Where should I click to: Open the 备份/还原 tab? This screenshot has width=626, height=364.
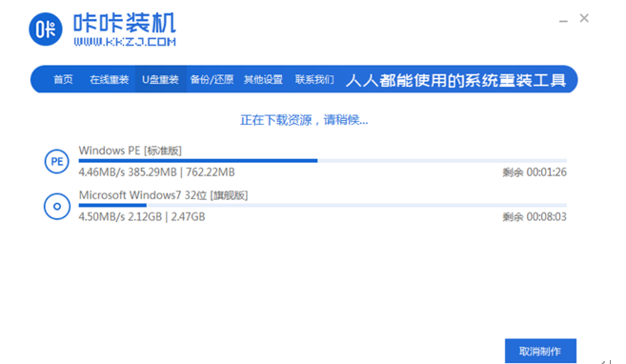(x=212, y=79)
